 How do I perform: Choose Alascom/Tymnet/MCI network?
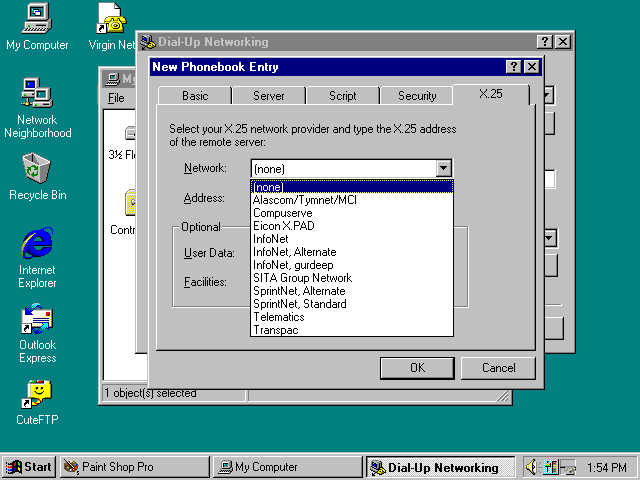pyautogui.click(x=352, y=200)
